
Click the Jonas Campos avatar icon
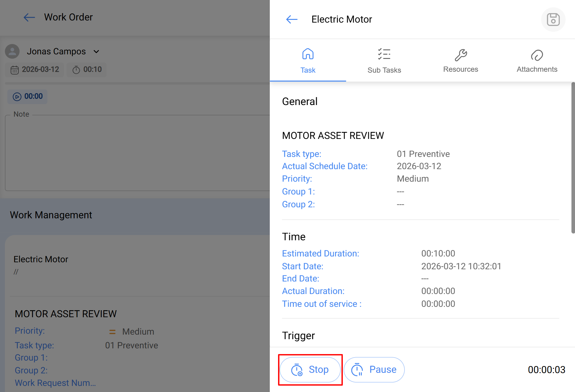pyautogui.click(x=12, y=51)
